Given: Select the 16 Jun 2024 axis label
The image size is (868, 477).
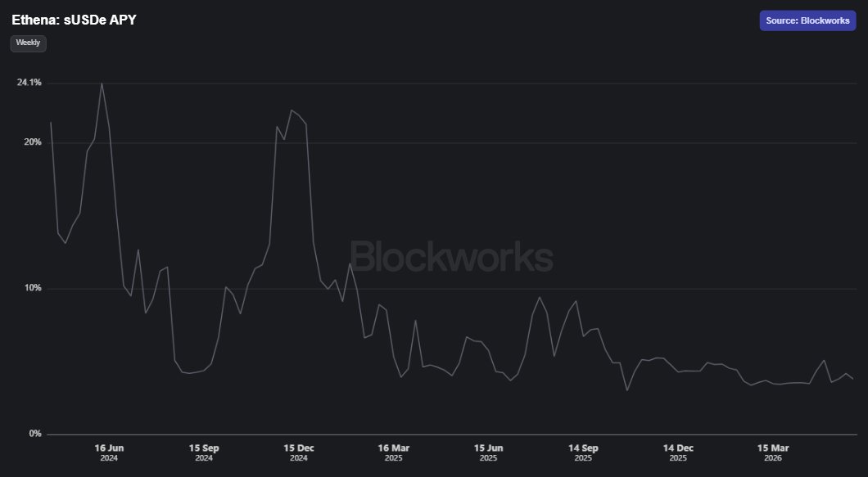Looking at the screenshot, I should click(109, 452).
